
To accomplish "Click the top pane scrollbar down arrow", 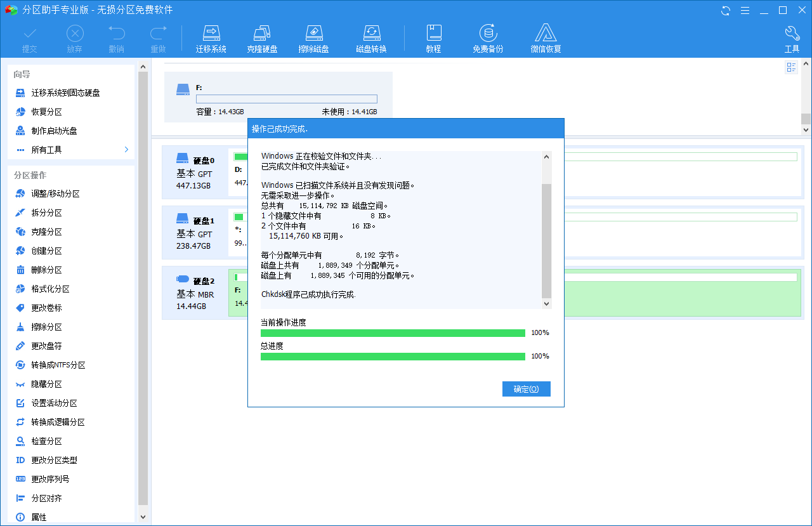I will click(806, 129).
